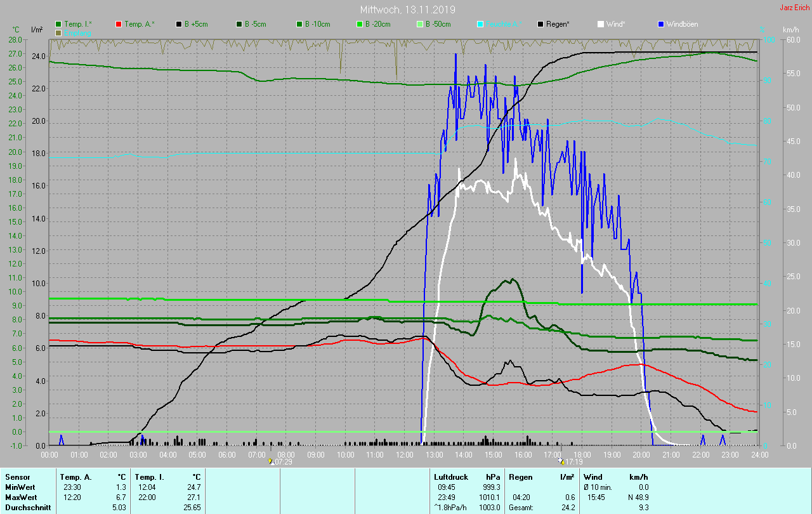Click the B -20cm legend label
The width and height of the screenshot is (812, 514).
377,24
